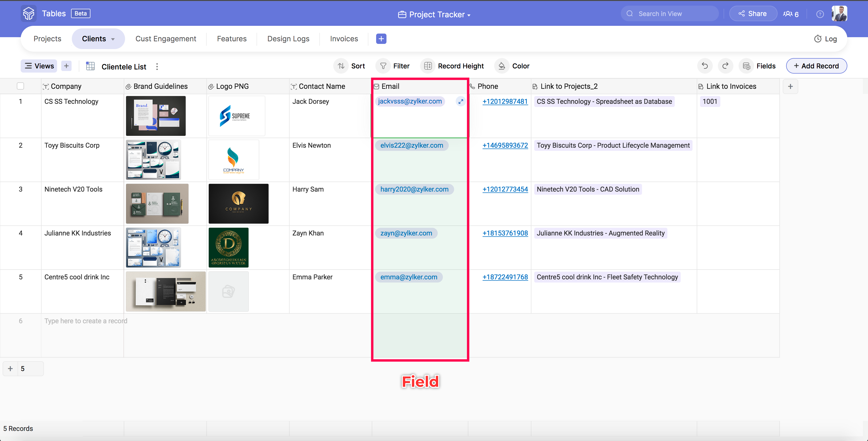Switch to the Invoices tab
Viewport: 868px width, 441px height.
[344, 39]
